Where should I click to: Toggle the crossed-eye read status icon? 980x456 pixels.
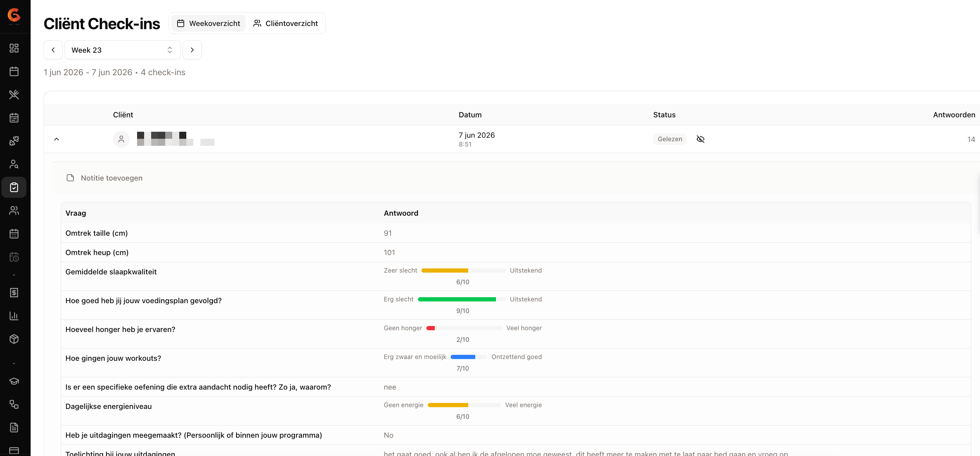(x=701, y=139)
